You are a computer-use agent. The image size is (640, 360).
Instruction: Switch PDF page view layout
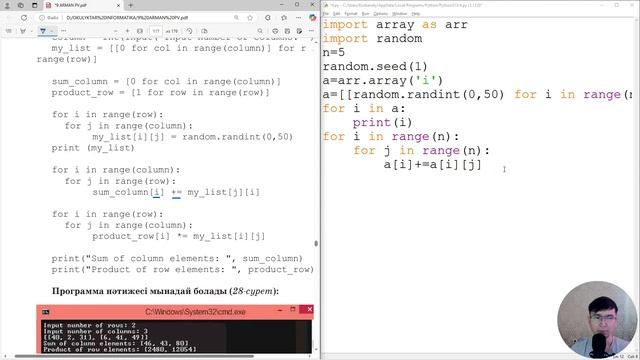(204, 31)
